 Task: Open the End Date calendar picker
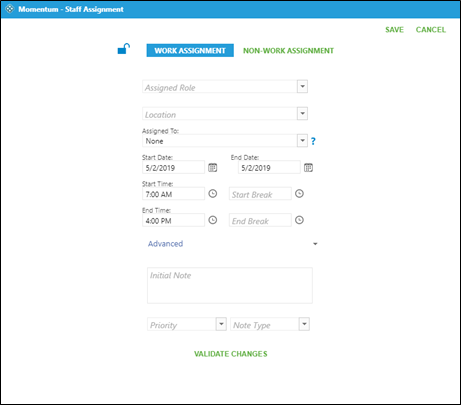click(x=308, y=168)
